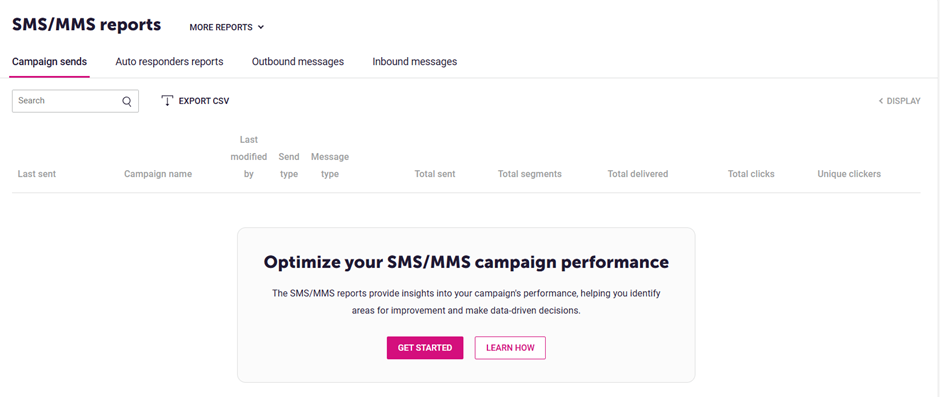Click the Get Started button
Viewport: 940px width, 397px height.
(x=425, y=348)
